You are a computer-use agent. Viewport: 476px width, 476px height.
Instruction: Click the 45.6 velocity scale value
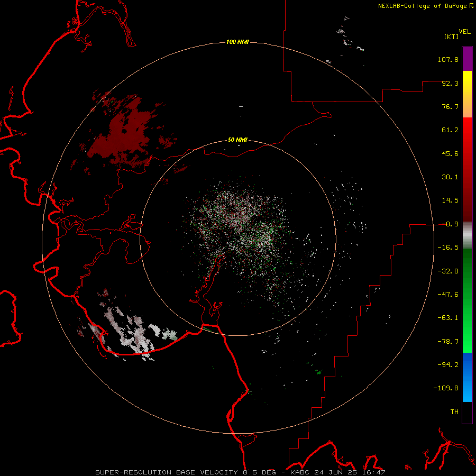click(450, 153)
